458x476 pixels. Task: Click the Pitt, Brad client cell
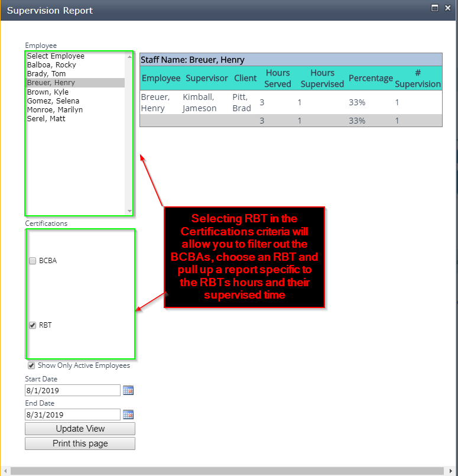pyautogui.click(x=242, y=103)
